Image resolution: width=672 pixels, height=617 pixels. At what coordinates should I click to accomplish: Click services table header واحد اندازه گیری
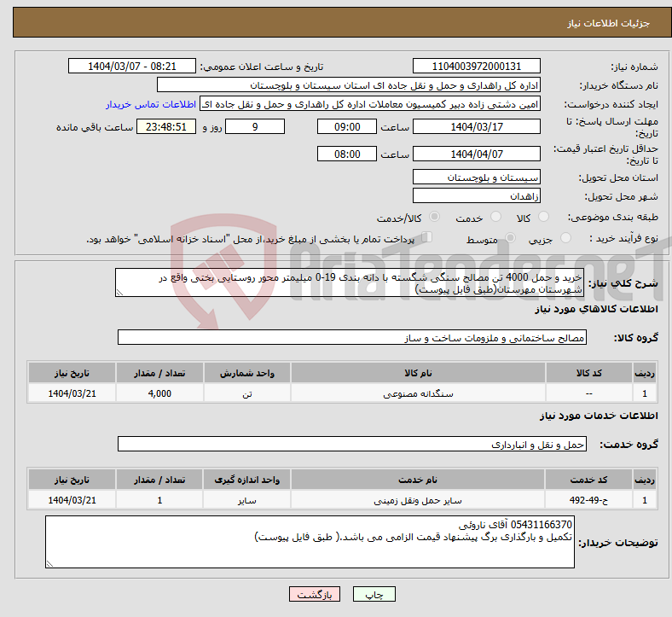247,480
